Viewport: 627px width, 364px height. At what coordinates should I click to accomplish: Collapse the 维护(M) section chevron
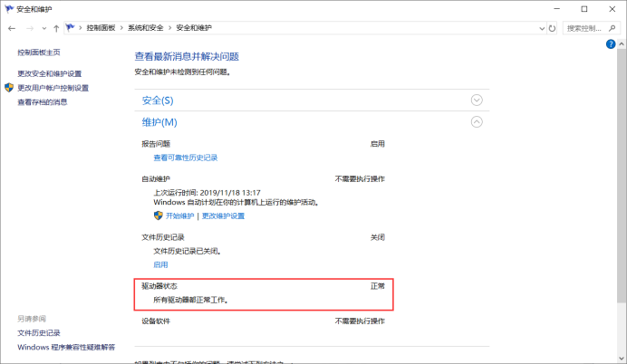coord(477,122)
